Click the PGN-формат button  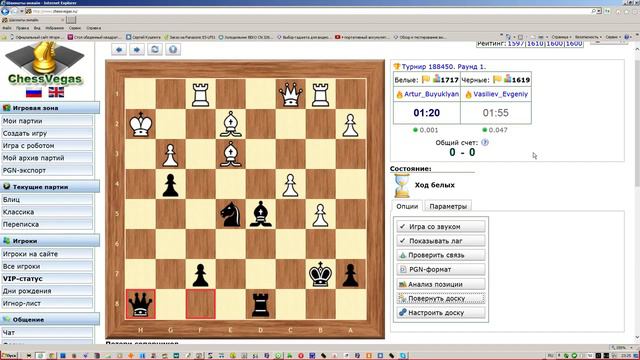click(441, 269)
